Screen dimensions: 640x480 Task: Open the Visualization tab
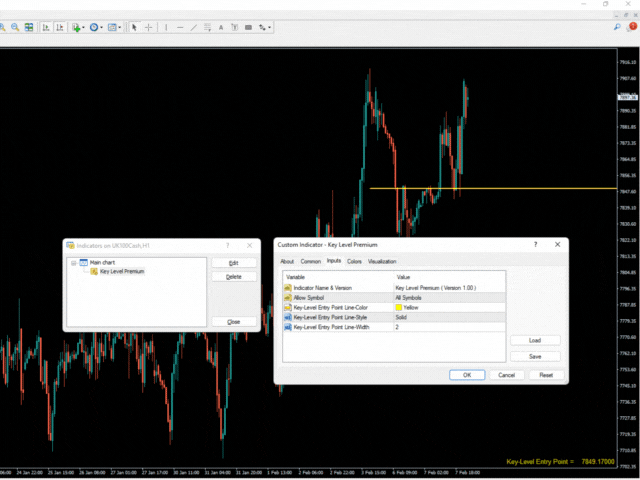point(382,261)
